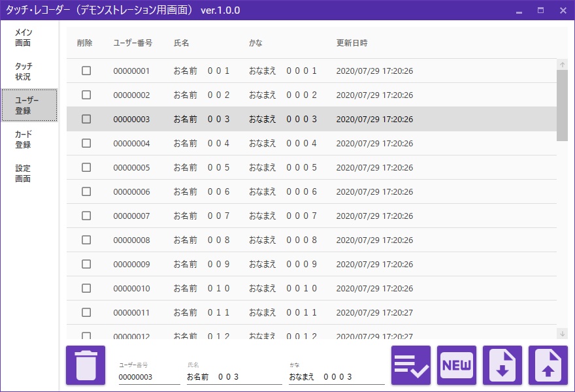The height and width of the screenshot is (392, 575).
Task: Open the タッチ状況 tab
Action: [29, 71]
